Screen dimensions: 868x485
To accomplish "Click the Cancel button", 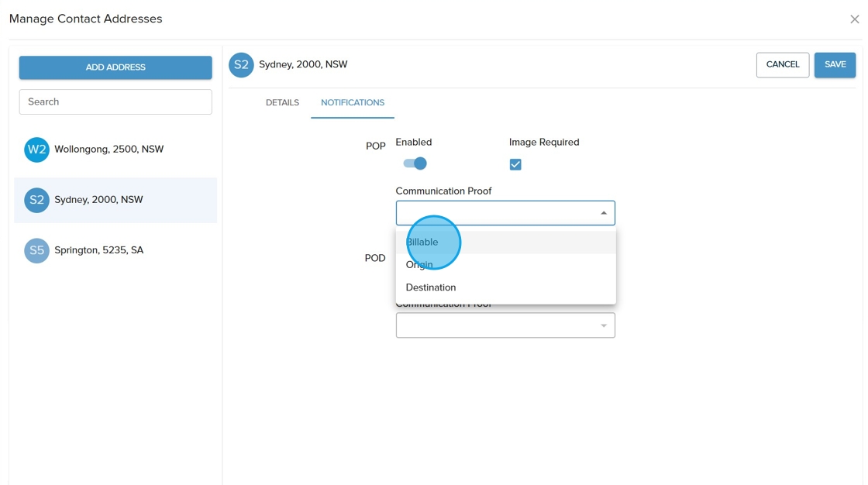I will click(x=782, y=65).
